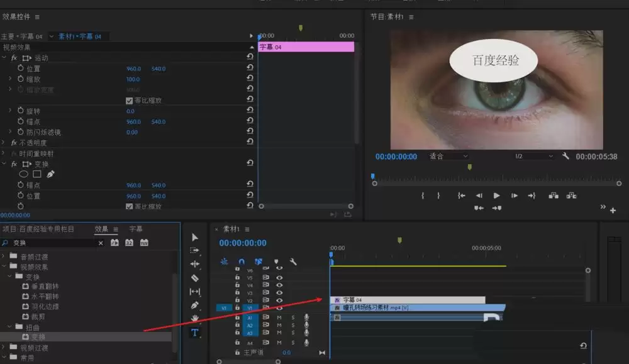The image size is (629, 364).
Task: Pick the Hand tool
Action: click(194, 319)
